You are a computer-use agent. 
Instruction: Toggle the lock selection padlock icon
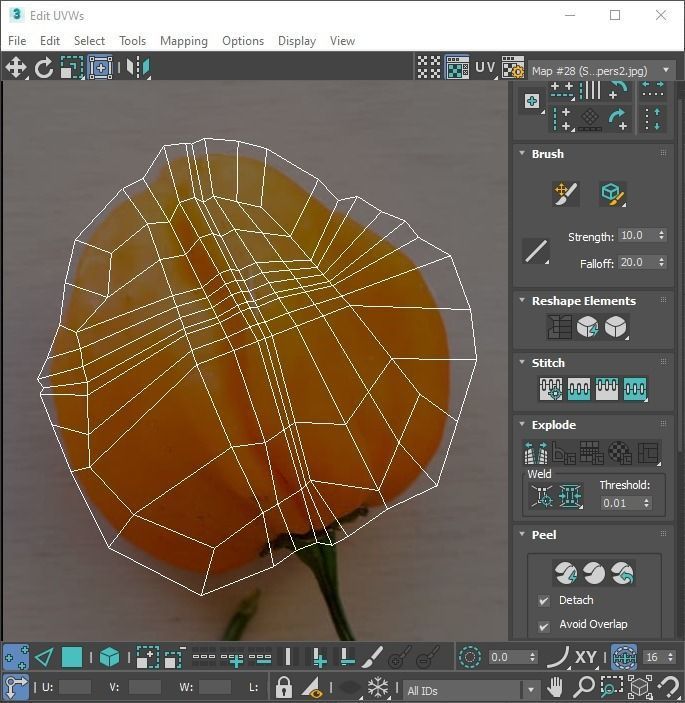[284, 688]
